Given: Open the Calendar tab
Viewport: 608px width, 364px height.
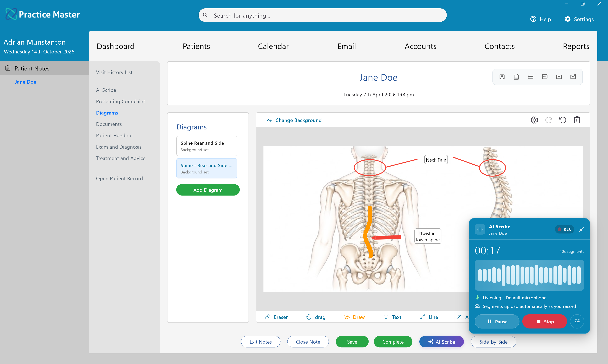Looking at the screenshot, I should click(x=273, y=46).
